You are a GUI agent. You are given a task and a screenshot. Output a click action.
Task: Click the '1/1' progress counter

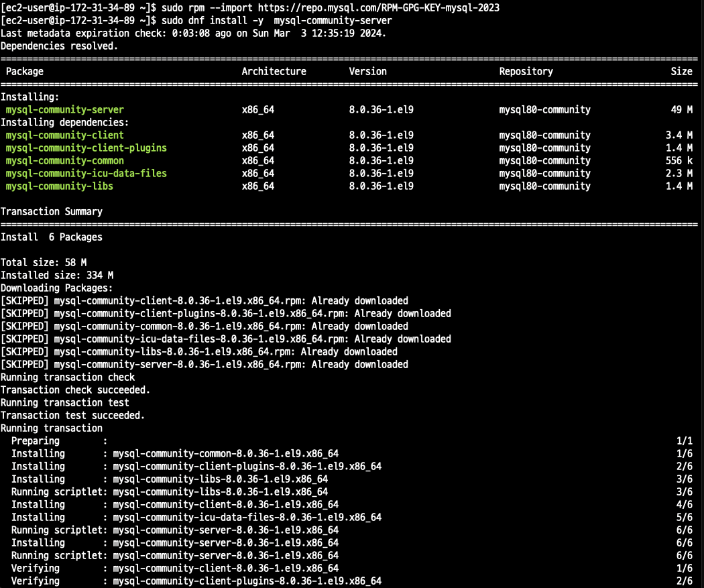[x=685, y=440]
